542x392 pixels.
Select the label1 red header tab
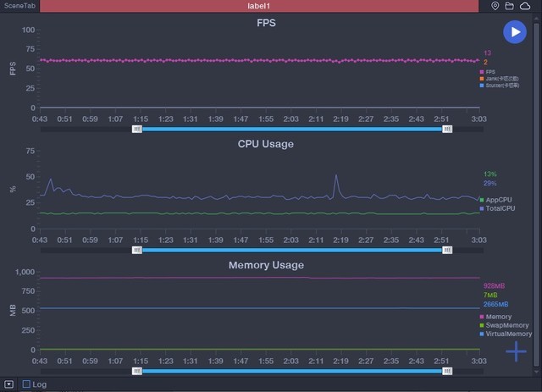pyautogui.click(x=263, y=6)
